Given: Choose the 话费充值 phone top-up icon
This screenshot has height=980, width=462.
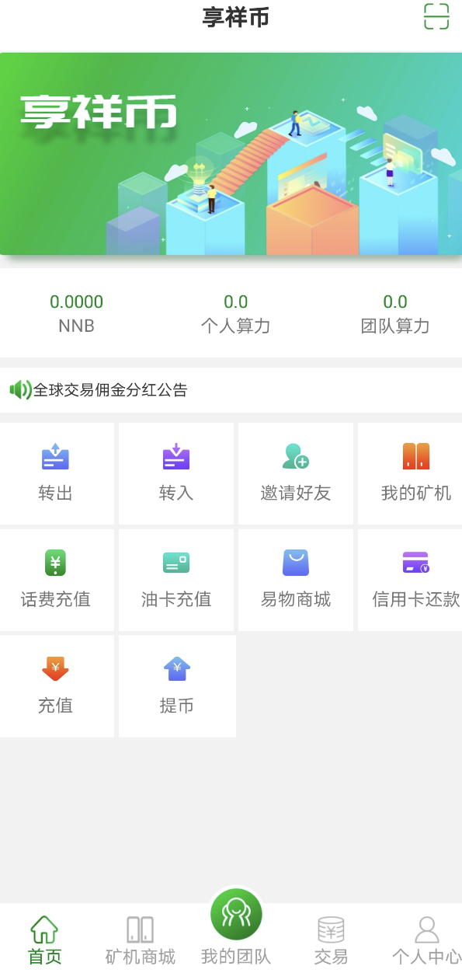Looking at the screenshot, I should (x=55, y=562).
